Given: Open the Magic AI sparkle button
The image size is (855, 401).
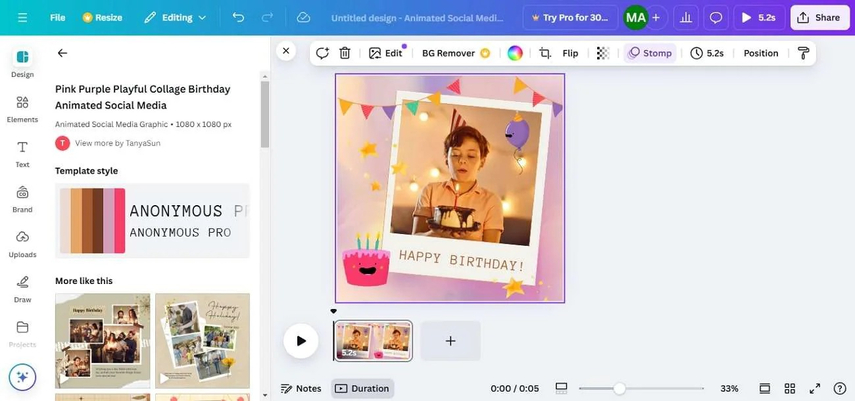Looking at the screenshot, I should [22, 377].
